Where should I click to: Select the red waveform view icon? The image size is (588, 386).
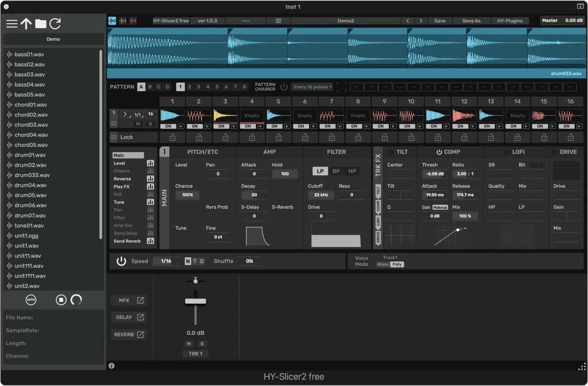coord(133,21)
